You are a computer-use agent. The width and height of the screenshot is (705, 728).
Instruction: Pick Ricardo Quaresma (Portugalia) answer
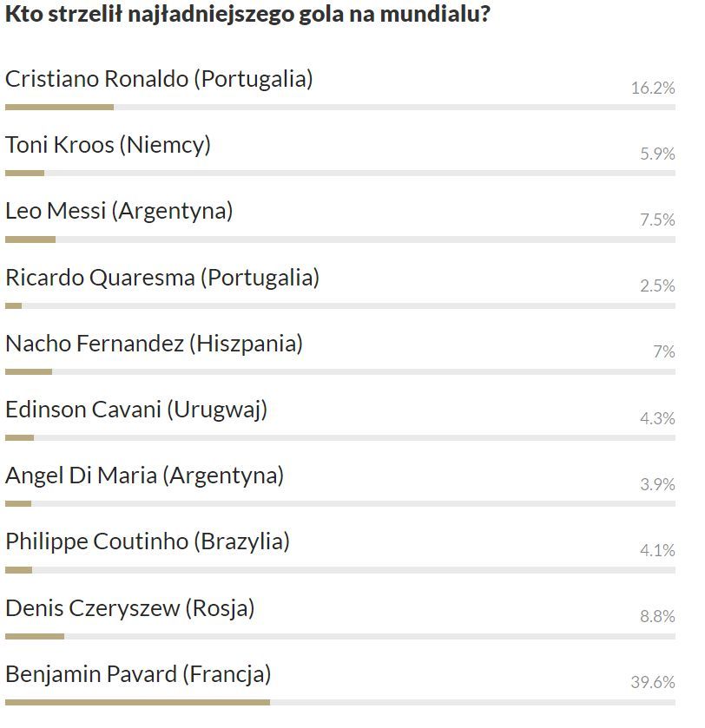(x=162, y=279)
